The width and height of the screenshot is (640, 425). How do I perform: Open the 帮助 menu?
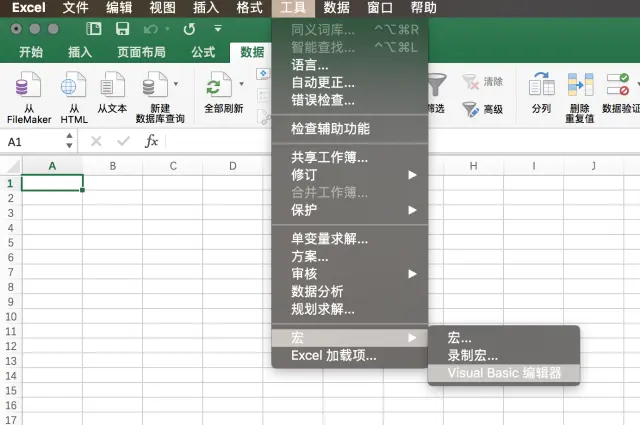(424, 8)
